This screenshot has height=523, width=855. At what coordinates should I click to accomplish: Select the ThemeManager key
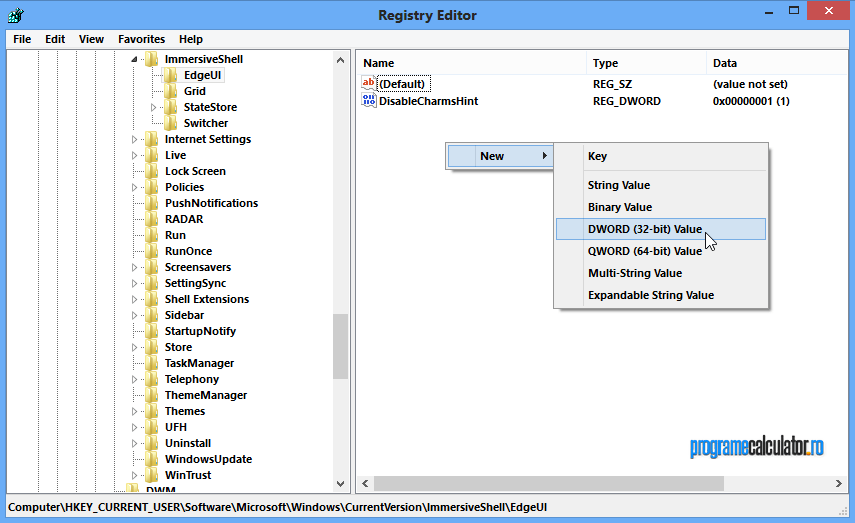click(206, 395)
